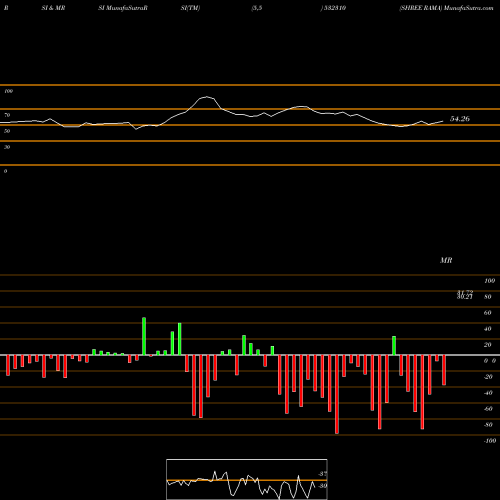Click the RSI value label 54.26
Image resolution: width=500 pixels, height=500 pixels.
(460, 119)
